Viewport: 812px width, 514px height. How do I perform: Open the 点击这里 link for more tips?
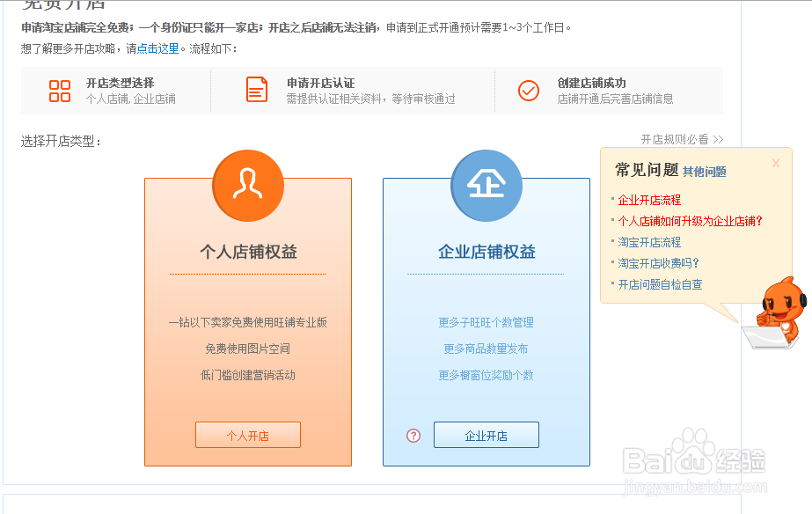tap(158, 48)
